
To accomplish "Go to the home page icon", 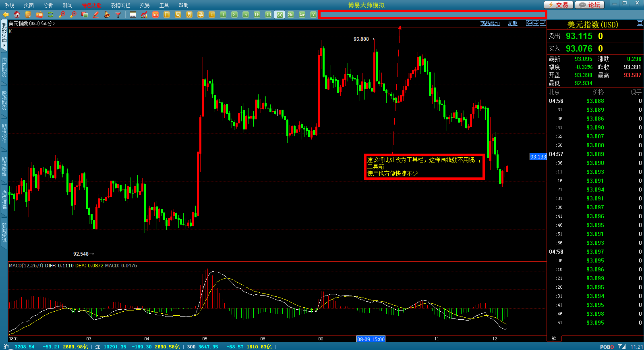I will pyautogui.click(x=17, y=15).
